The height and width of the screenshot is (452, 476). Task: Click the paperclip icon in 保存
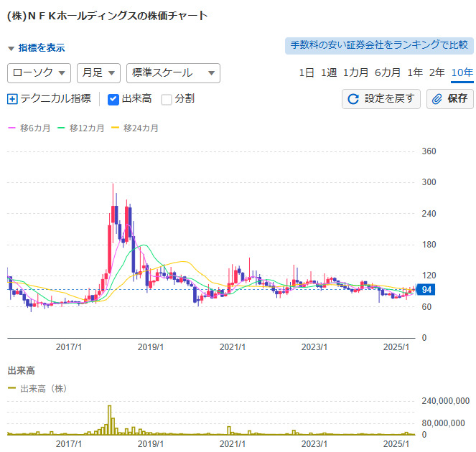click(437, 99)
